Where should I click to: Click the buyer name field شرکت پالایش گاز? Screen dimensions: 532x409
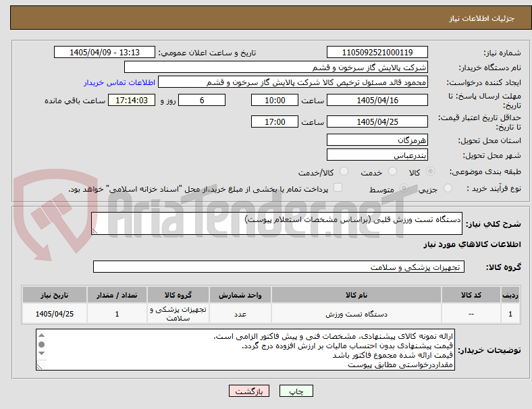[x=276, y=67]
